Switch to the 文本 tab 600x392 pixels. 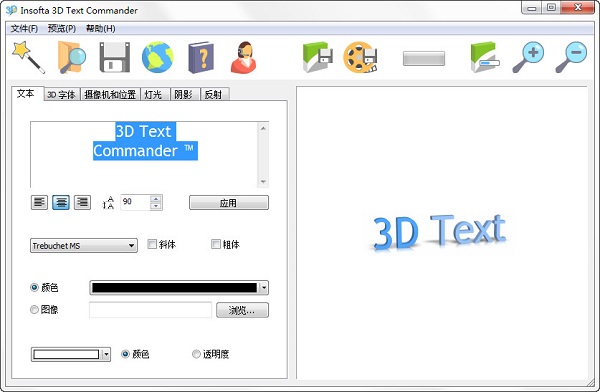click(x=26, y=93)
